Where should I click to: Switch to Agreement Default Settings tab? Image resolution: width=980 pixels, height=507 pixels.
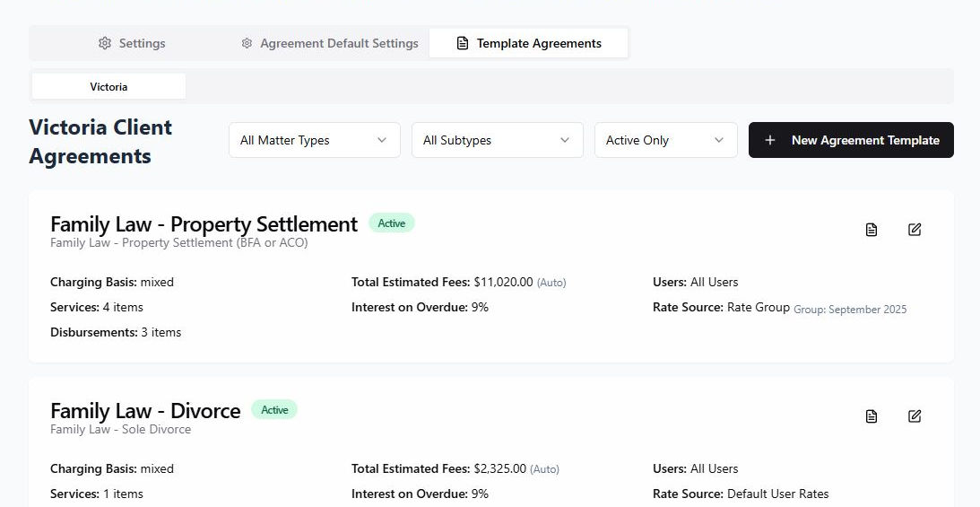pos(330,43)
